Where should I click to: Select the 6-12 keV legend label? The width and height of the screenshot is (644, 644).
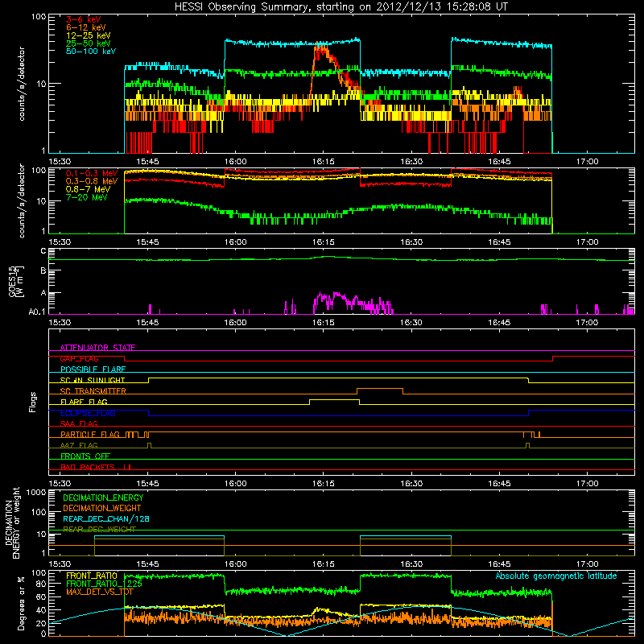pos(85,27)
